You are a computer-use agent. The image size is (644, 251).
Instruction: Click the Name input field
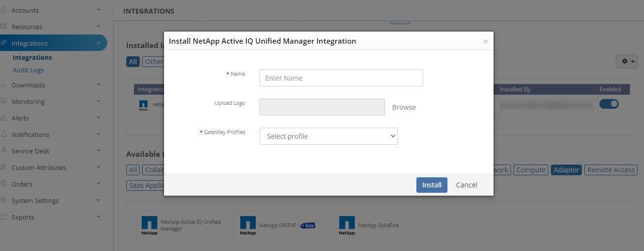(341, 78)
